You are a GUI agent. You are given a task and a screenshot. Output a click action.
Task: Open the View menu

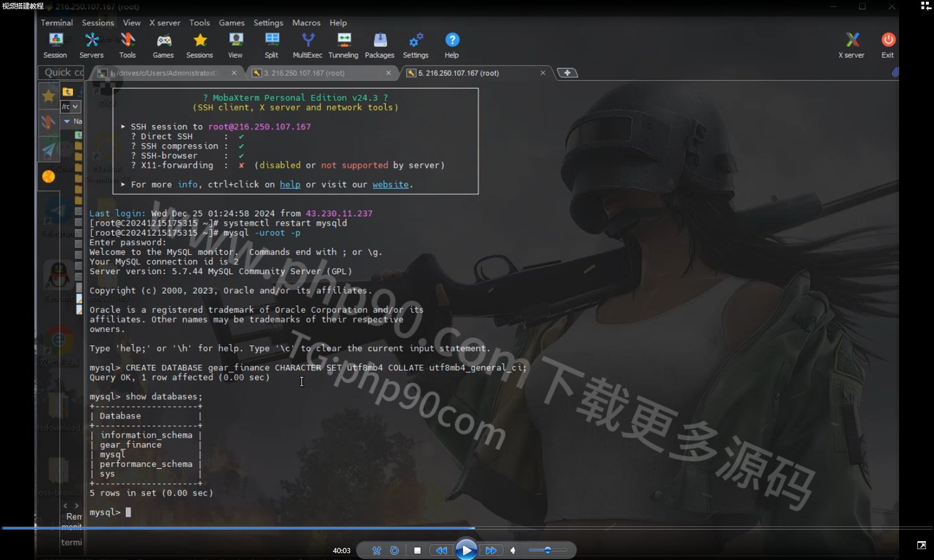[132, 23]
